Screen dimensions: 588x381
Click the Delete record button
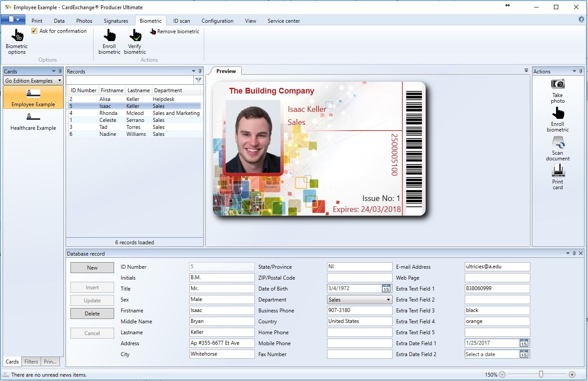[92, 314]
